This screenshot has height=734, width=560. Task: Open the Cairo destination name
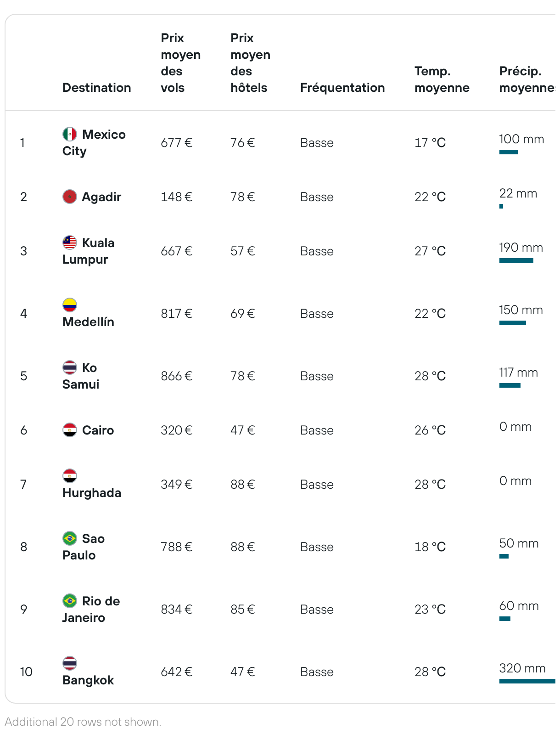point(98,430)
